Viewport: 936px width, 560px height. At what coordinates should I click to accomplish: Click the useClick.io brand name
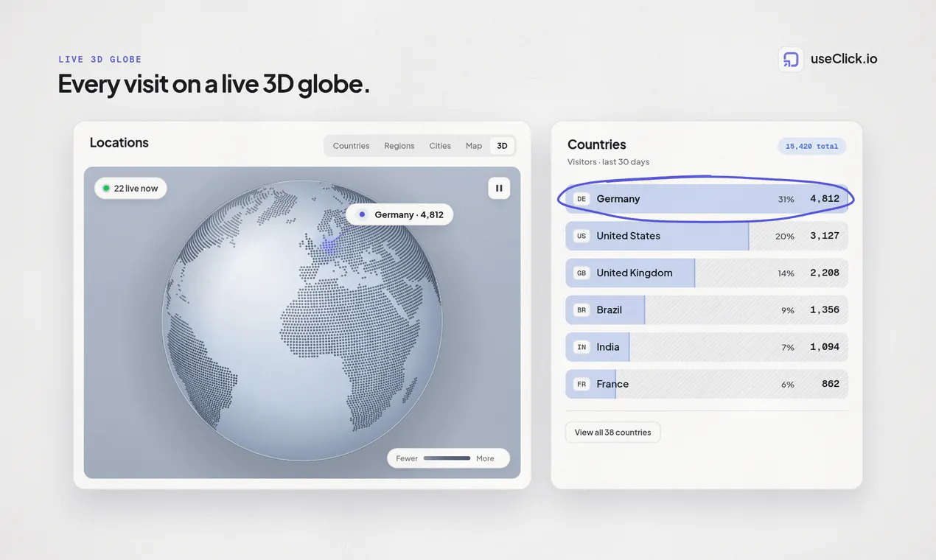pos(844,59)
